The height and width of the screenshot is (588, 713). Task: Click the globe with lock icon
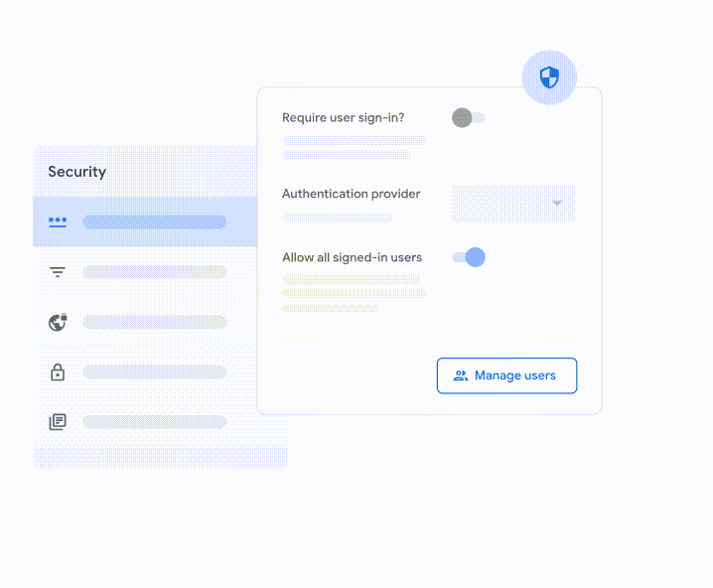point(58,322)
